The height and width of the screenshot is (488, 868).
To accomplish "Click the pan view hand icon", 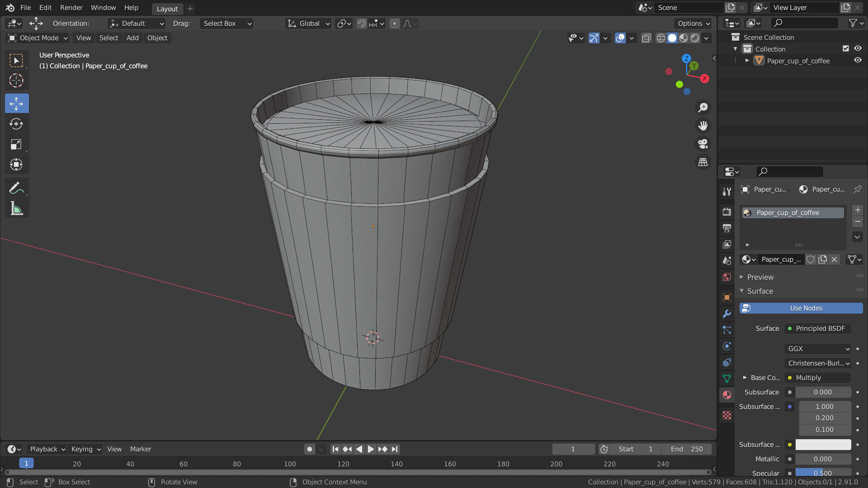I will 703,126.
